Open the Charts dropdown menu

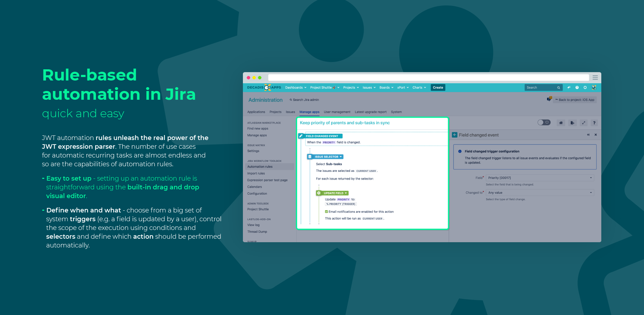point(419,87)
